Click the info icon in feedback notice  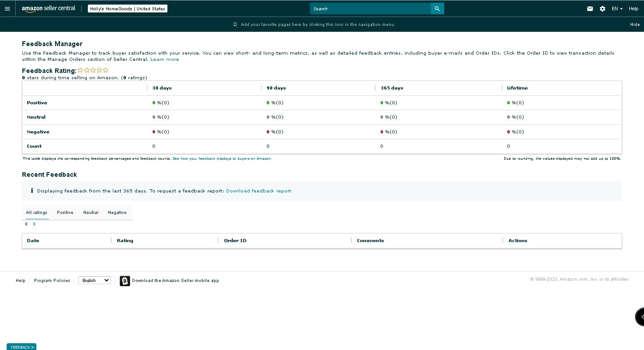(x=32, y=191)
